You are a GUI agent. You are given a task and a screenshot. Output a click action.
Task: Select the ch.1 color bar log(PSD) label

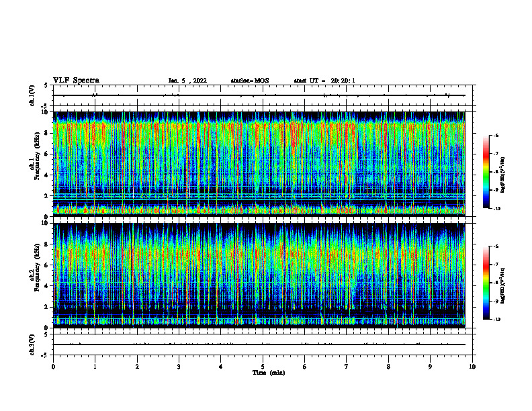pos(503,175)
